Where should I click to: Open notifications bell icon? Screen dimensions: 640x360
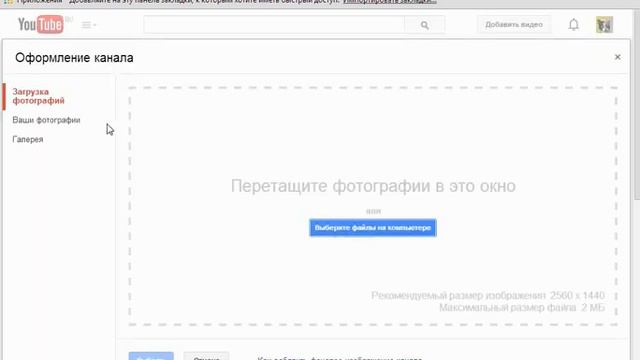tap(573, 25)
